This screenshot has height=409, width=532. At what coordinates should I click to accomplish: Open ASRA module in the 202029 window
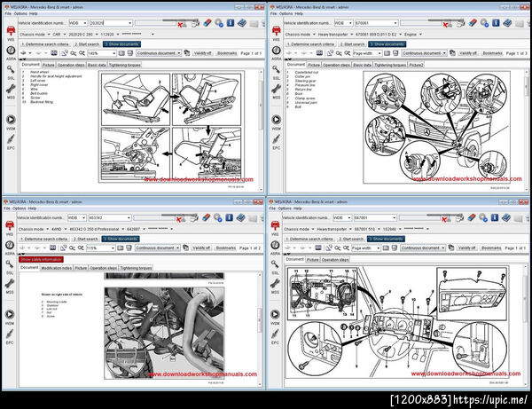[x=11, y=51]
